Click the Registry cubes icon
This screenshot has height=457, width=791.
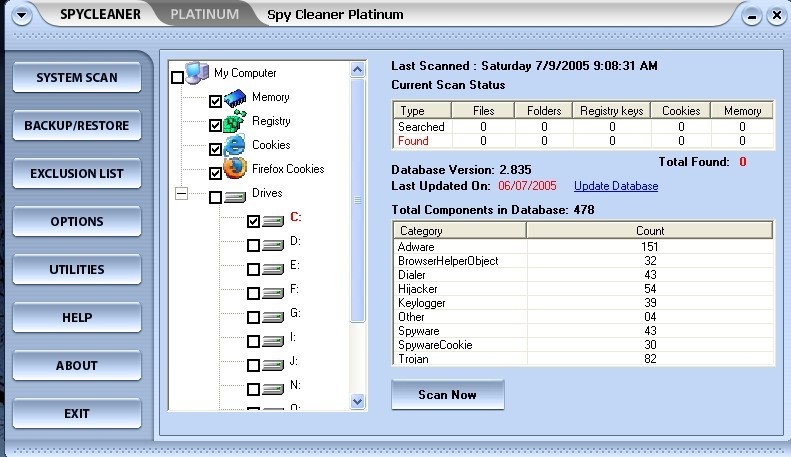(x=235, y=121)
